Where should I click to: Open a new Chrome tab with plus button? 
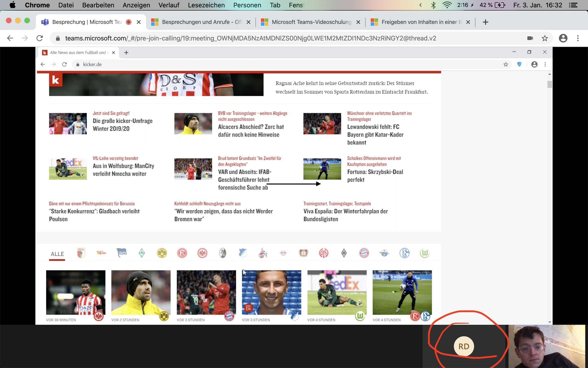coord(486,22)
